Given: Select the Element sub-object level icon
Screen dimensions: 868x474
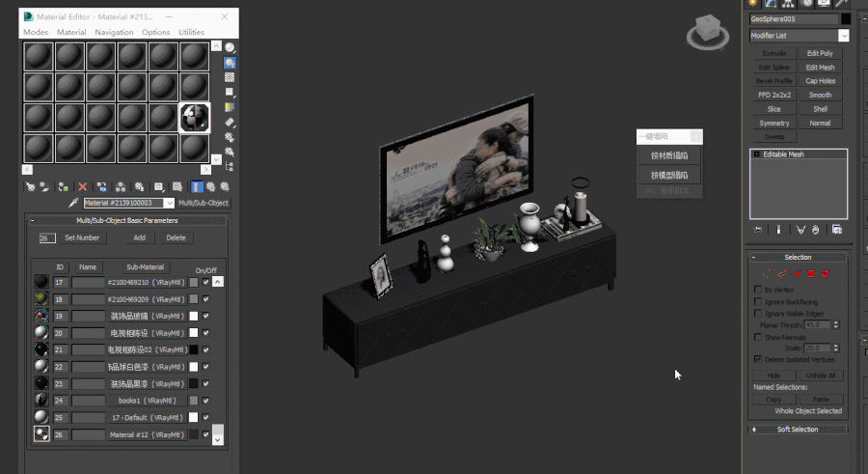Looking at the screenshot, I should pos(826,274).
